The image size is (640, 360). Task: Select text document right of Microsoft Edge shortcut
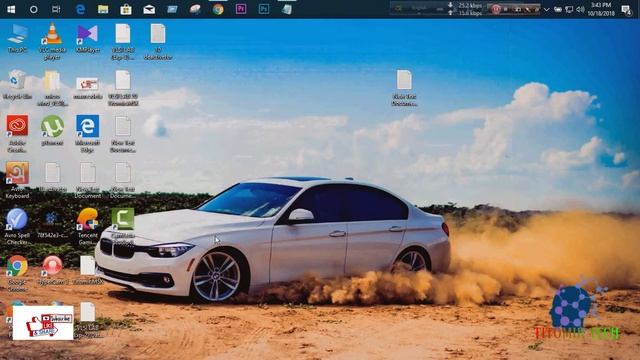122,134
